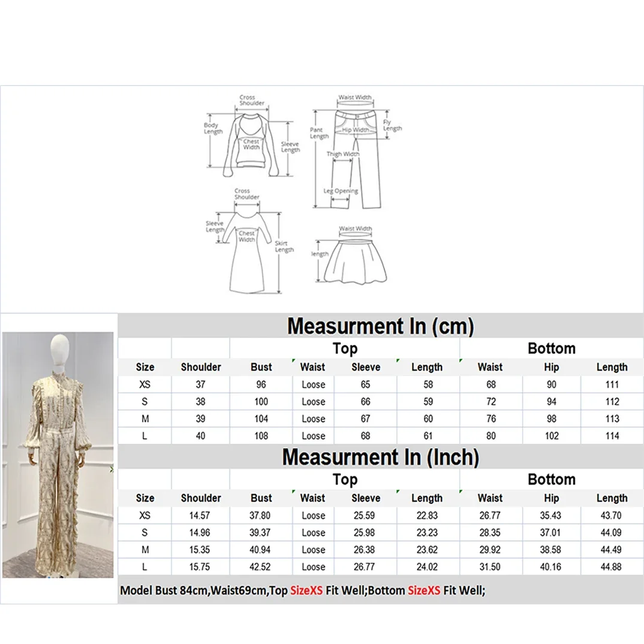Select XS size row label in cm table
Image resolution: width=644 pixels, height=644 pixels.
pos(145,384)
